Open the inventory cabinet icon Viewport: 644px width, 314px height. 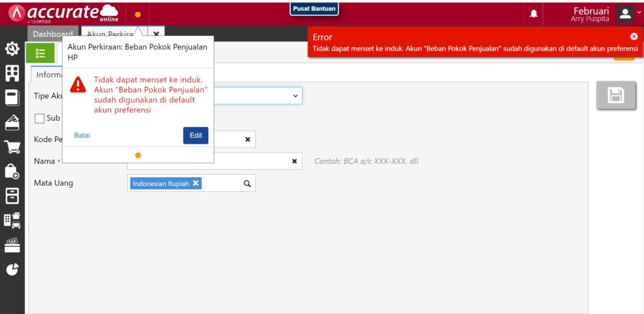pyautogui.click(x=12, y=196)
